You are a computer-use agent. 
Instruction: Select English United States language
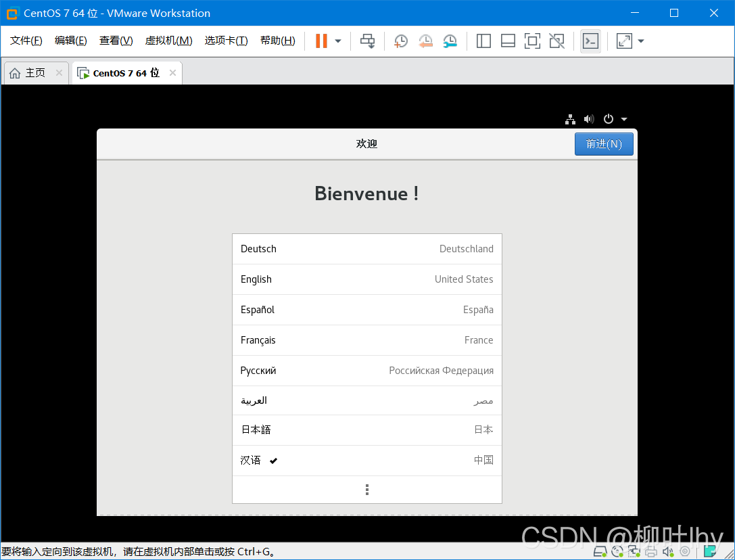(367, 279)
